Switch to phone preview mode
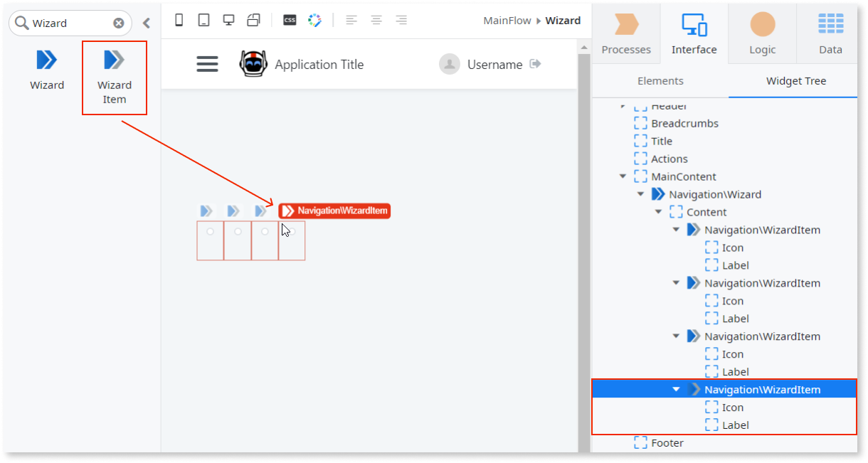Screen dimensions: 868x463 point(179,21)
